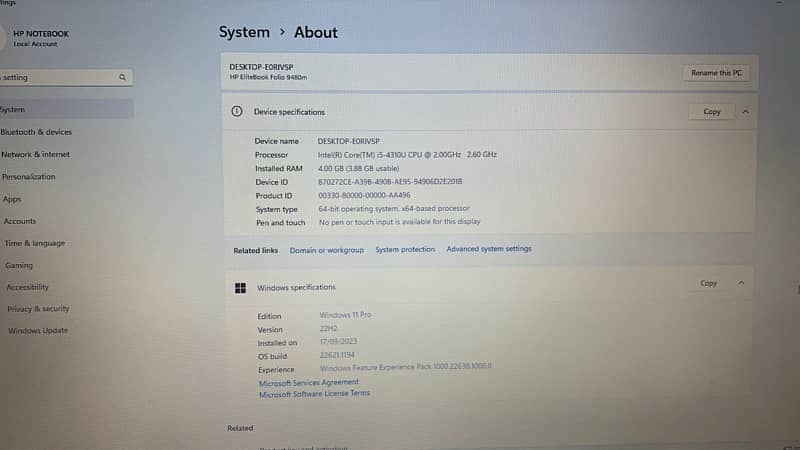The height and width of the screenshot is (450, 800).
Task: Copy the Windows specifications
Action: click(x=708, y=283)
